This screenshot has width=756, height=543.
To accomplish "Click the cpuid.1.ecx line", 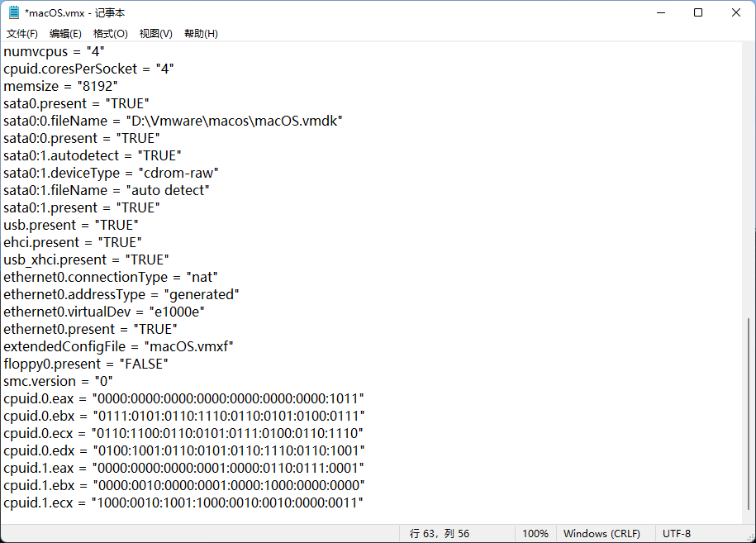I will (183, 503).
